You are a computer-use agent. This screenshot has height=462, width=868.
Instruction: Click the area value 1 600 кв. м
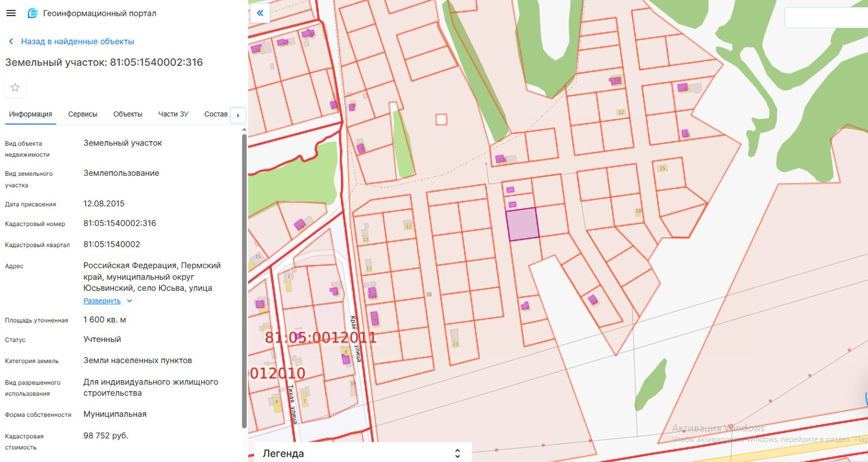105,320
